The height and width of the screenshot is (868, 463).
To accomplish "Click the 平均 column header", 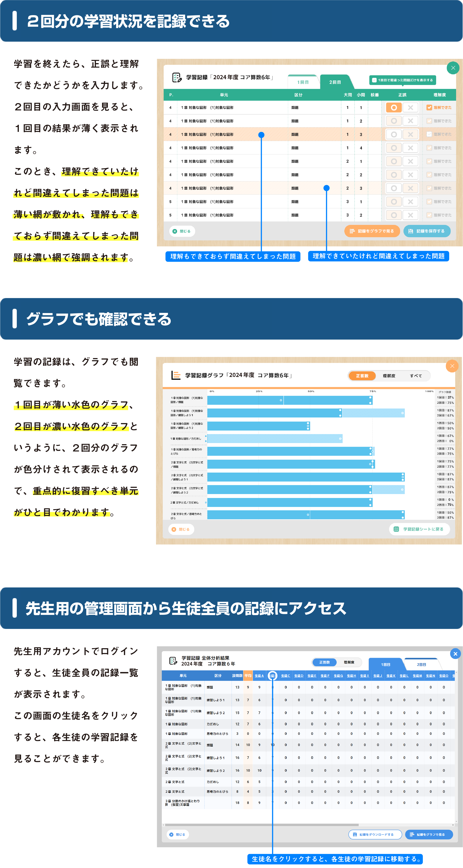I will pos(248,676).
